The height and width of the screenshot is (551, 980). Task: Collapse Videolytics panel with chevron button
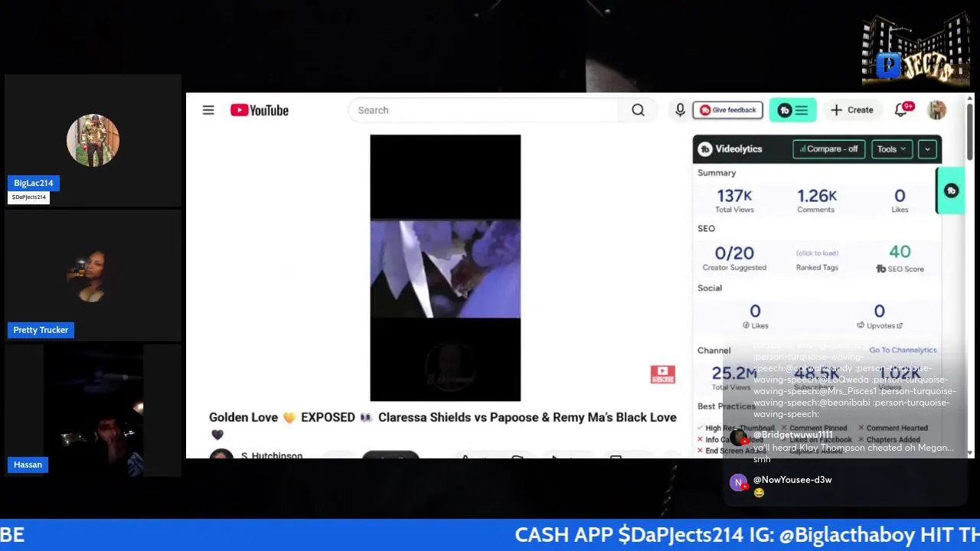(x=927, y=149)
